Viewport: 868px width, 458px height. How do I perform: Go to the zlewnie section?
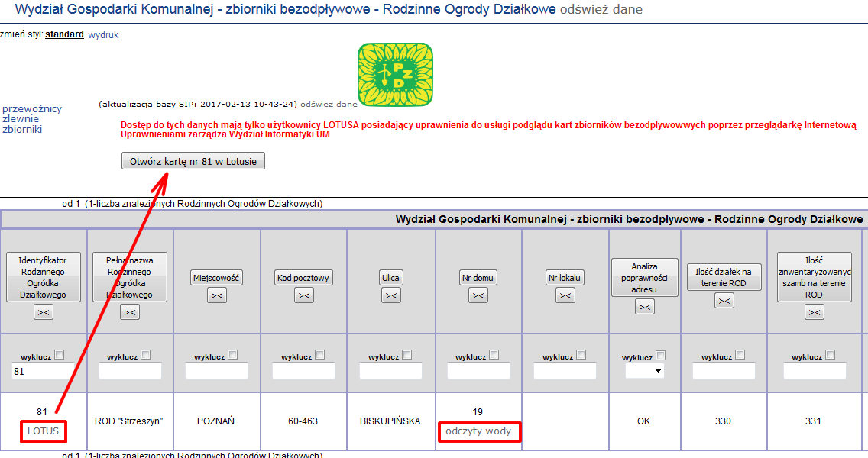coord(21,118)
